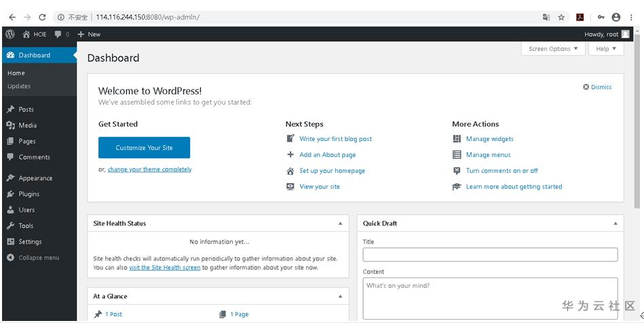Click the Posts pushpin icon in sidebar

[x=10, y=109]
